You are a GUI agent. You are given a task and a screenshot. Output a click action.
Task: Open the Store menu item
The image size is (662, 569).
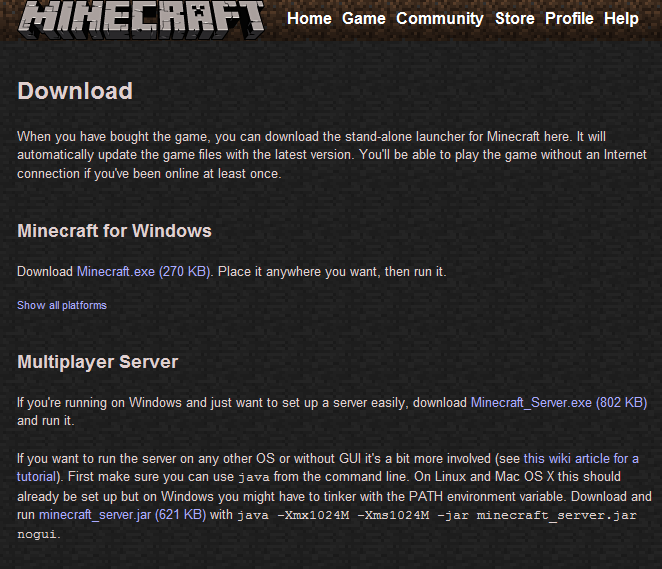click(515, 19)
